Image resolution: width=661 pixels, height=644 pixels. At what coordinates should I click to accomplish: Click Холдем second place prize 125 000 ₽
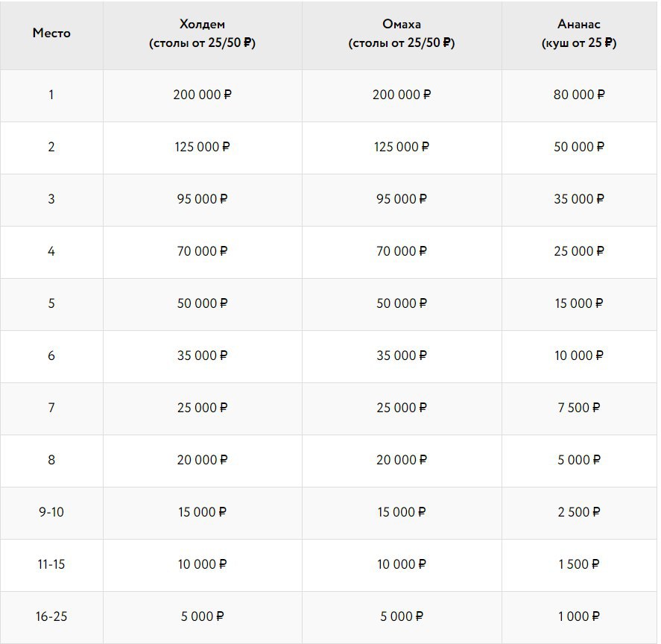tap(202, 147)
